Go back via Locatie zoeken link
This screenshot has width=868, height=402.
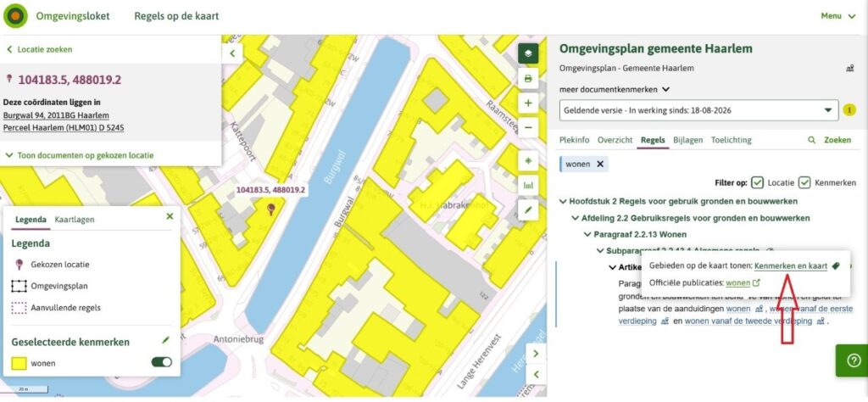[x=39, y=49]
